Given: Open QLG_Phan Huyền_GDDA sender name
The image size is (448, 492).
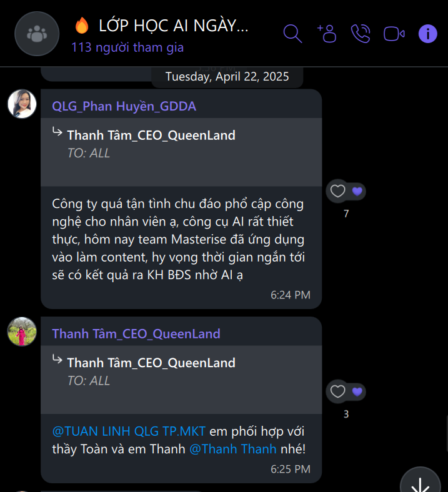Looking at the screenshot, I should [x=124, y=106].
